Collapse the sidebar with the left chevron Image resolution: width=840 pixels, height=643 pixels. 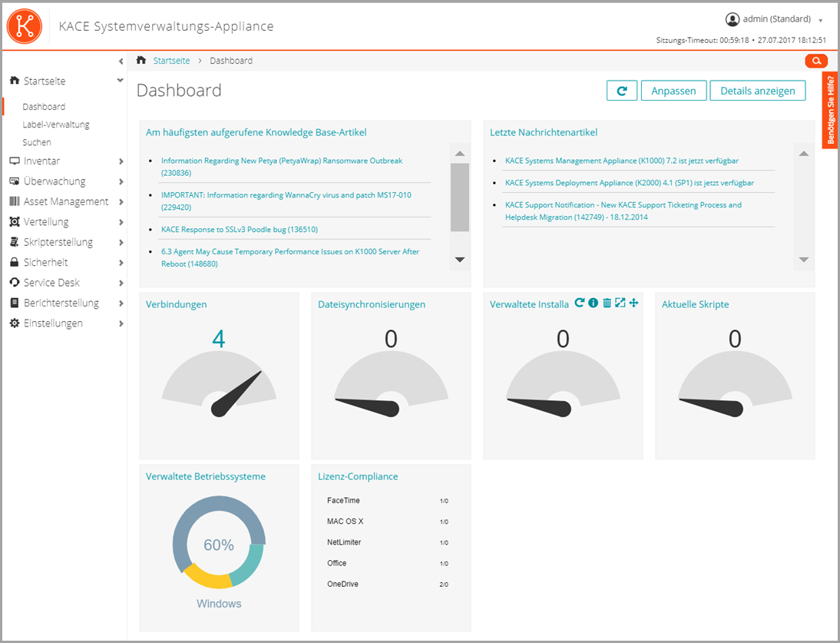pyautogui.click(x=121, y=61)
